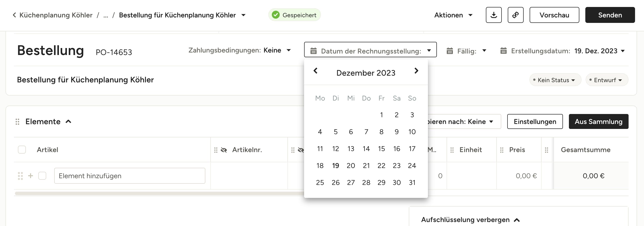Viewport: 644px width, 226px height.
Task: Click back arrow beside Küchenplanung Köhler
Action: click(x=14, y=15)
